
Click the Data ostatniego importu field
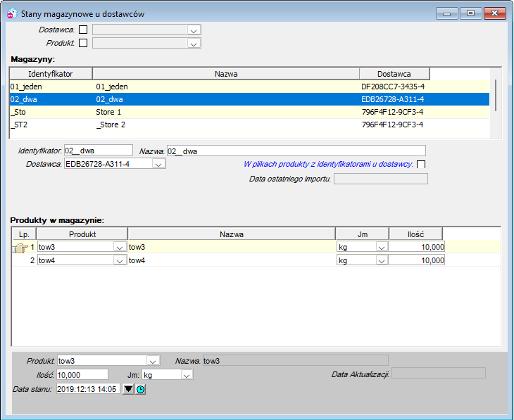click(x=381, y=179)
